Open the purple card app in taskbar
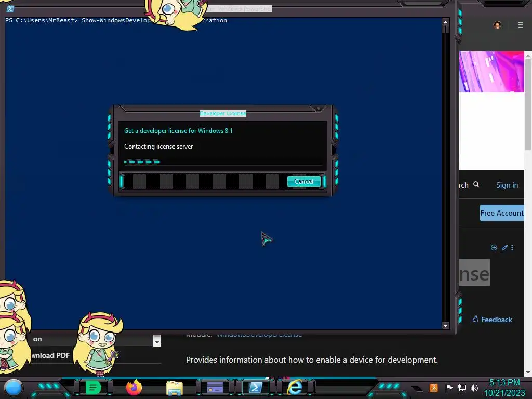The image size is (532, 399). 215,388
